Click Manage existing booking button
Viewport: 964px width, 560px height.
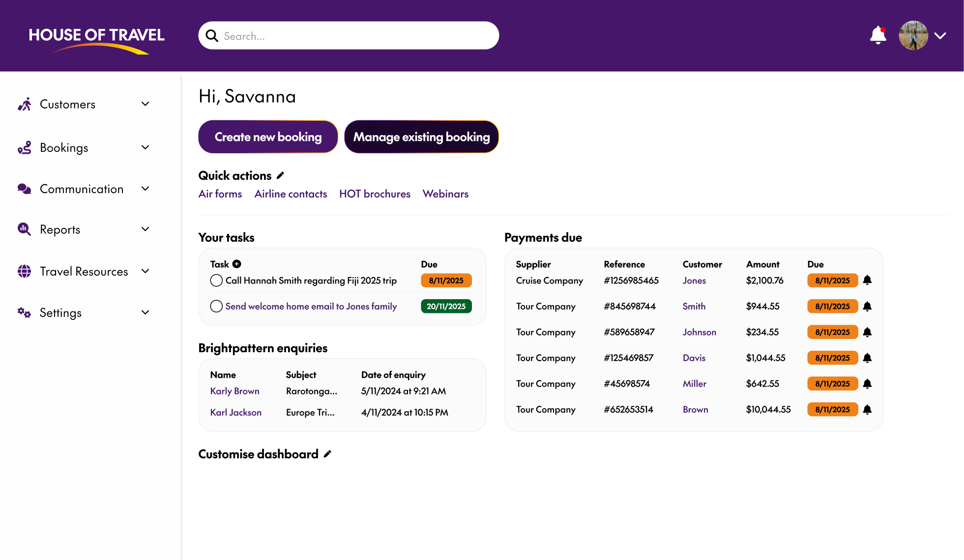coord(421,137)
